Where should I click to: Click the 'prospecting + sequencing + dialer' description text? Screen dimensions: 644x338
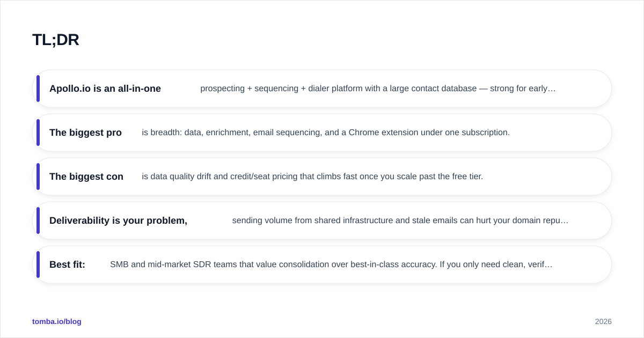coord(378,89)
